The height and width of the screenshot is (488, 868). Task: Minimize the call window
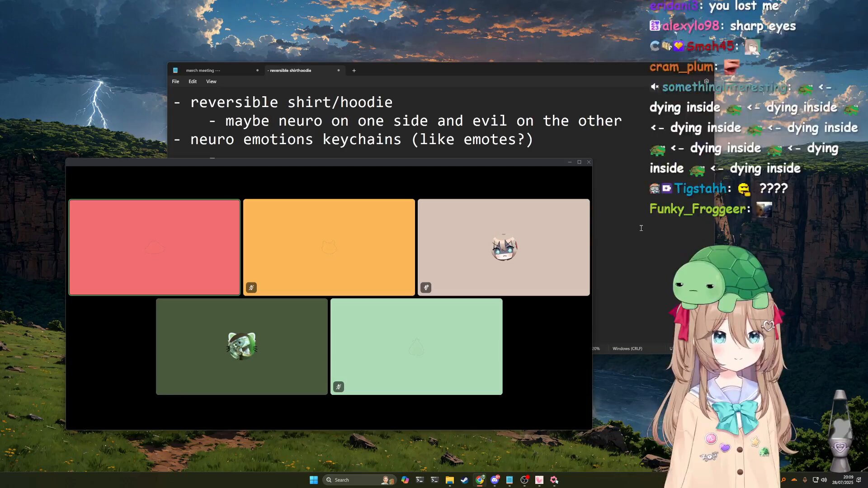(570, 162)
